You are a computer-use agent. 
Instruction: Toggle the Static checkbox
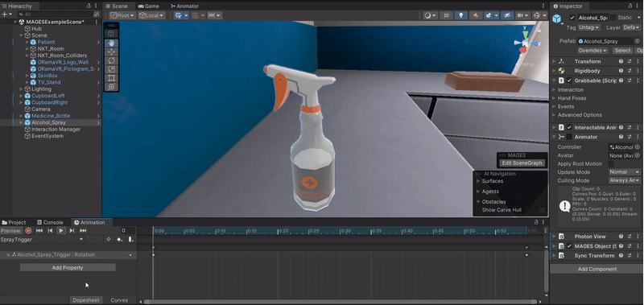pos(613,18)
